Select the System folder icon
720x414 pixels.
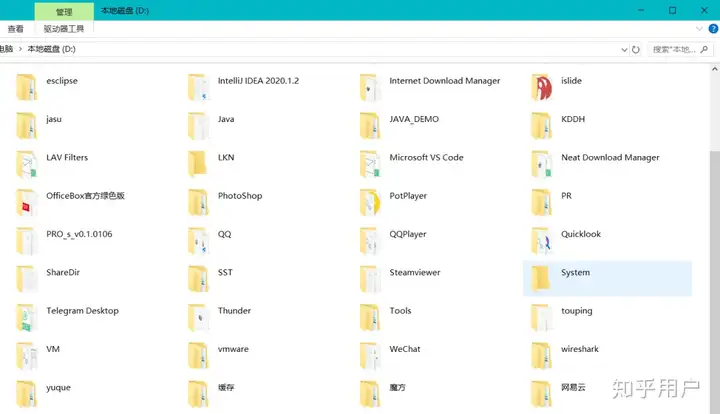pos(542,279)
